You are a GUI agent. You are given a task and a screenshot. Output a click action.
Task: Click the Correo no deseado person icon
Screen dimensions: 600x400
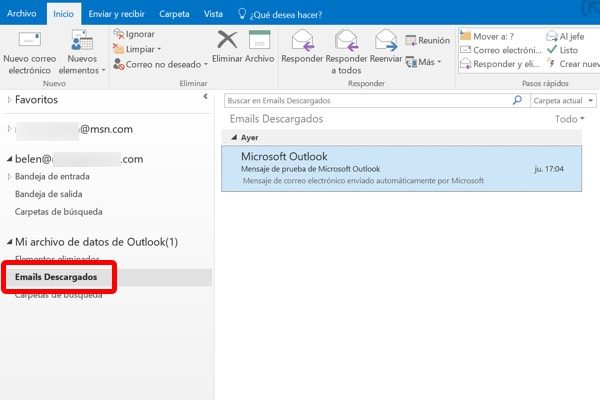pos(119,64)
